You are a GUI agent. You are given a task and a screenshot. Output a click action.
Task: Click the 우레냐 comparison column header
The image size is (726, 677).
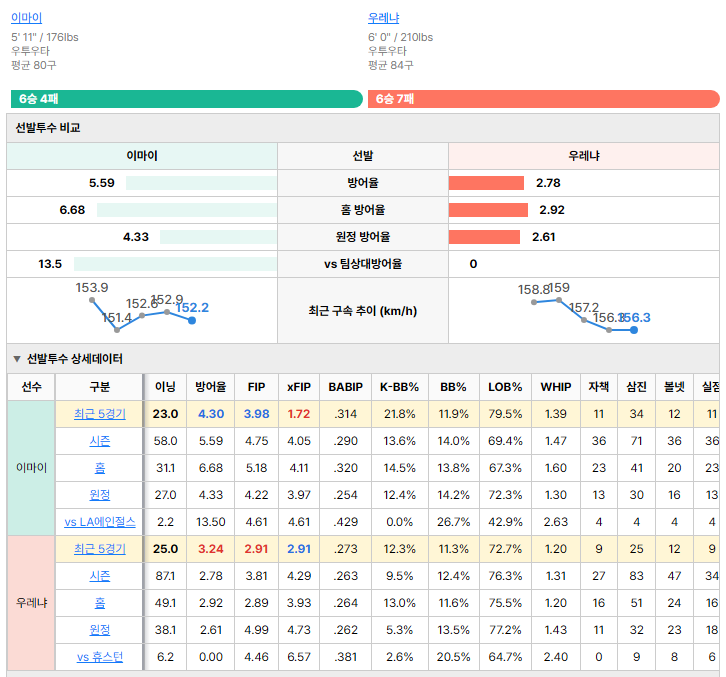pyautogui.click(x=584, y=156)
